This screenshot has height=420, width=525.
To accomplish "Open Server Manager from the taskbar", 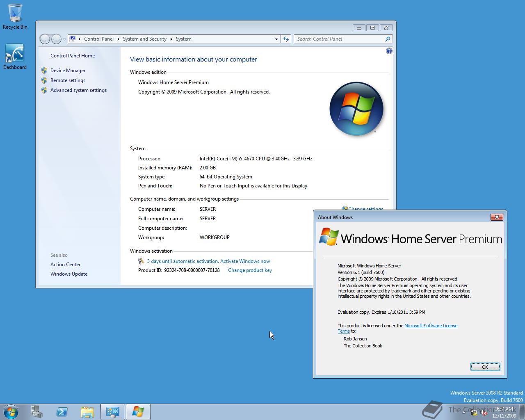I will [x=37, y=412].
